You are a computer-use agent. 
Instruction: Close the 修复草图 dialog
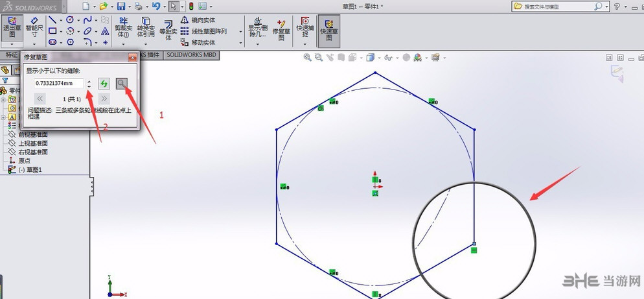132,58
